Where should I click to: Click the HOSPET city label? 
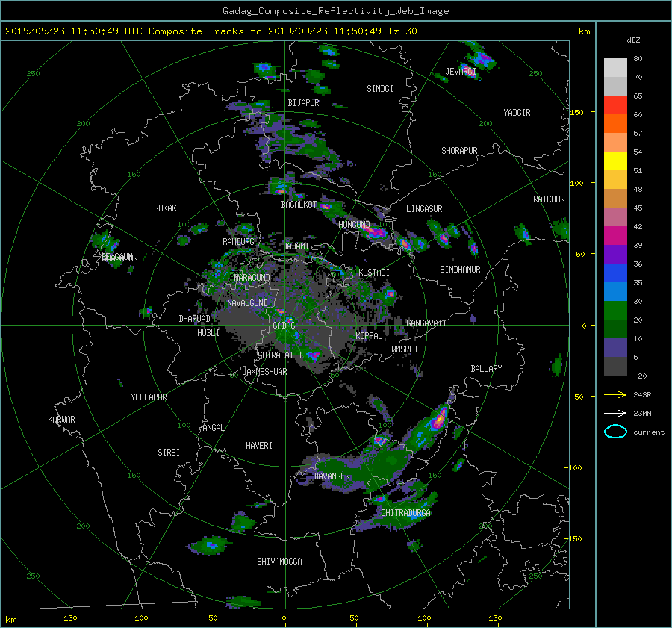point(405,349)
